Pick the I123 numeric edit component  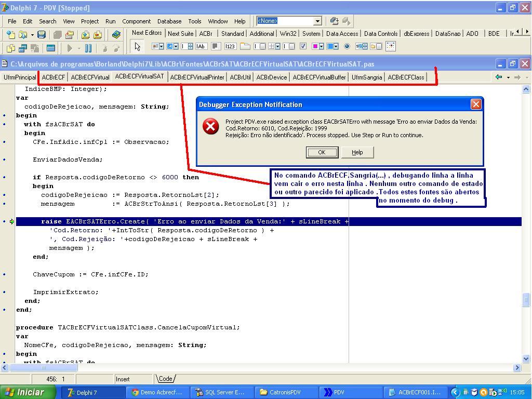click(x=230, y=46)
